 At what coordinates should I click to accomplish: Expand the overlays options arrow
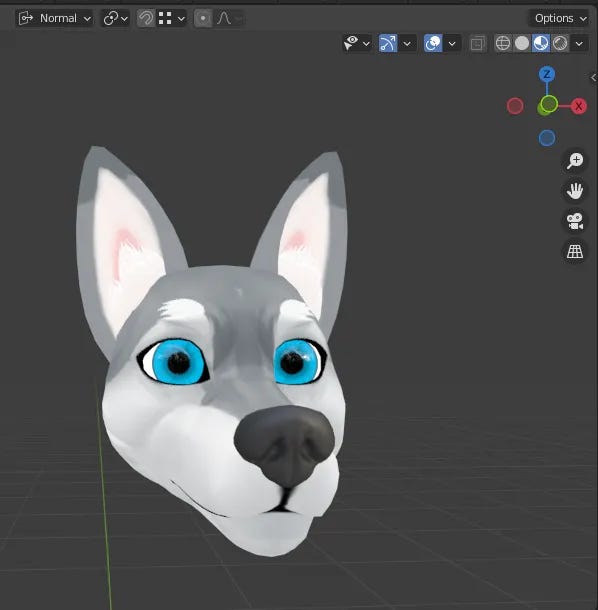click(452, 43)
